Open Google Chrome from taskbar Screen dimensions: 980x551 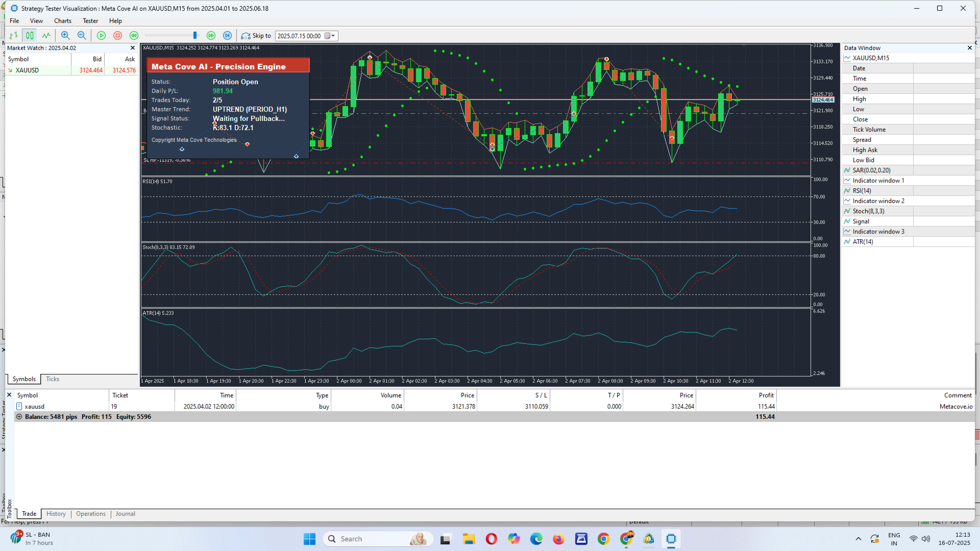click(x=603, y=539)
